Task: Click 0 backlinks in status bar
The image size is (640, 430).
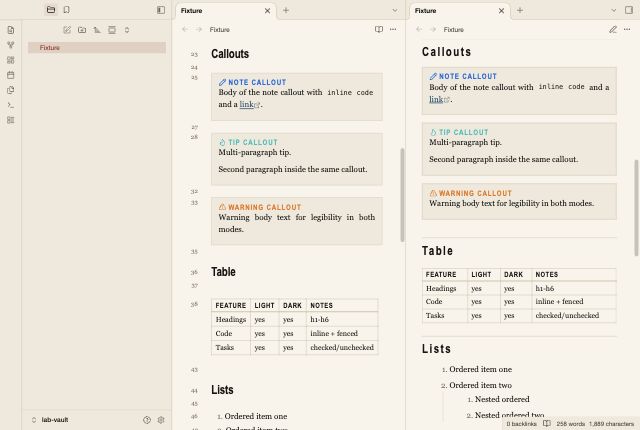Action: [521, 424]
